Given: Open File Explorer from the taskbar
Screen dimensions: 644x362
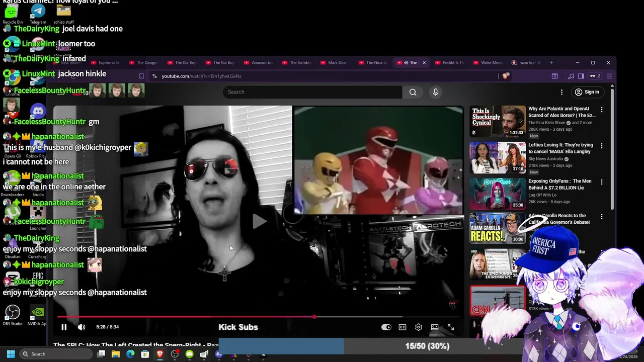Looking at the screenshot, I should tap(116, 354).
